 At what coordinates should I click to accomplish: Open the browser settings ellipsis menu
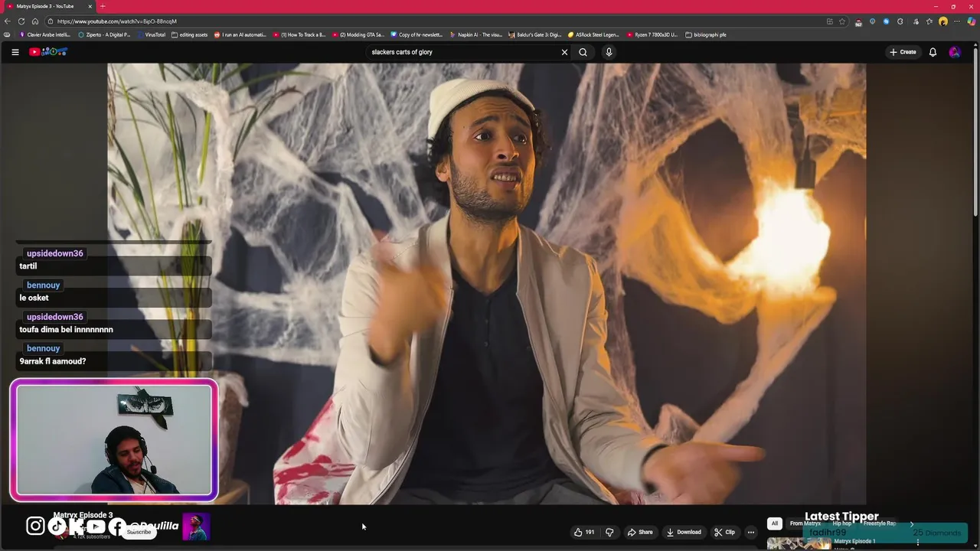coord(957,21)
